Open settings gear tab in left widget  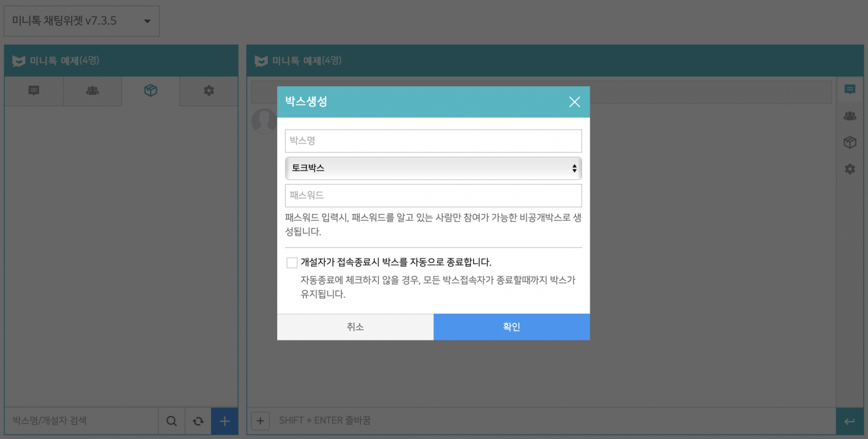point(209,91)
